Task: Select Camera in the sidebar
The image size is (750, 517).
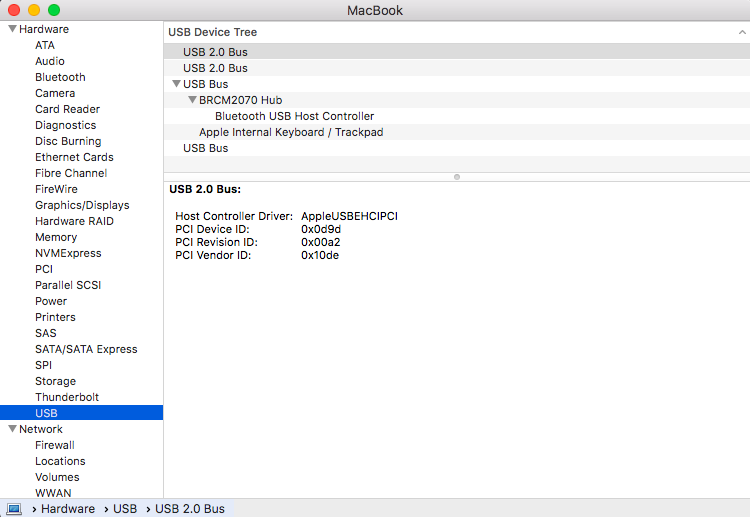Action: coord(55,93)
